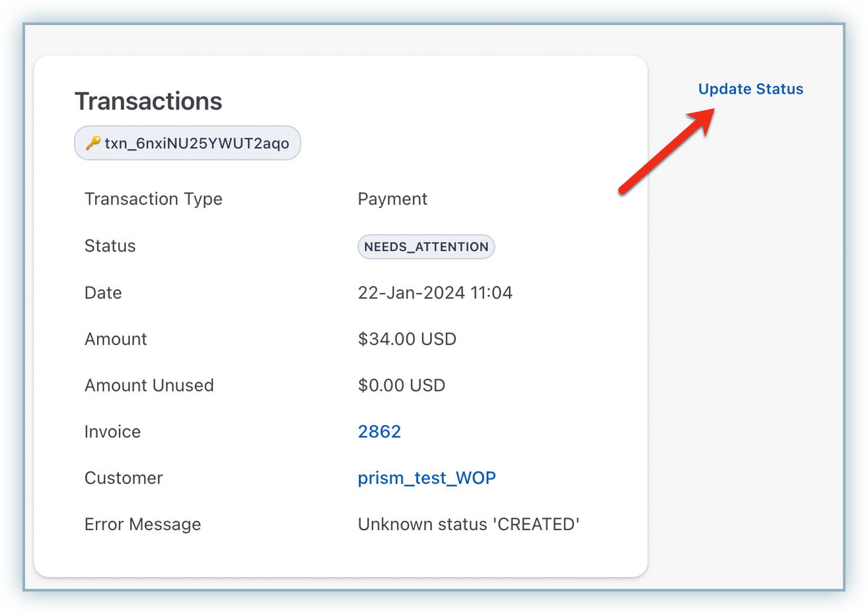Open customer prism_test_WOP

click(x=427, y=478)
